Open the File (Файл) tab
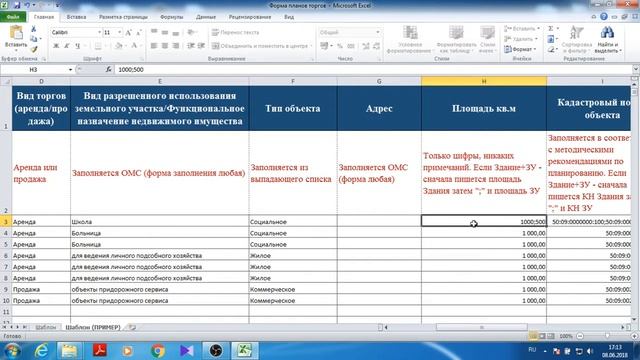This screenshot has width=640, height=360. click(13, 17)
